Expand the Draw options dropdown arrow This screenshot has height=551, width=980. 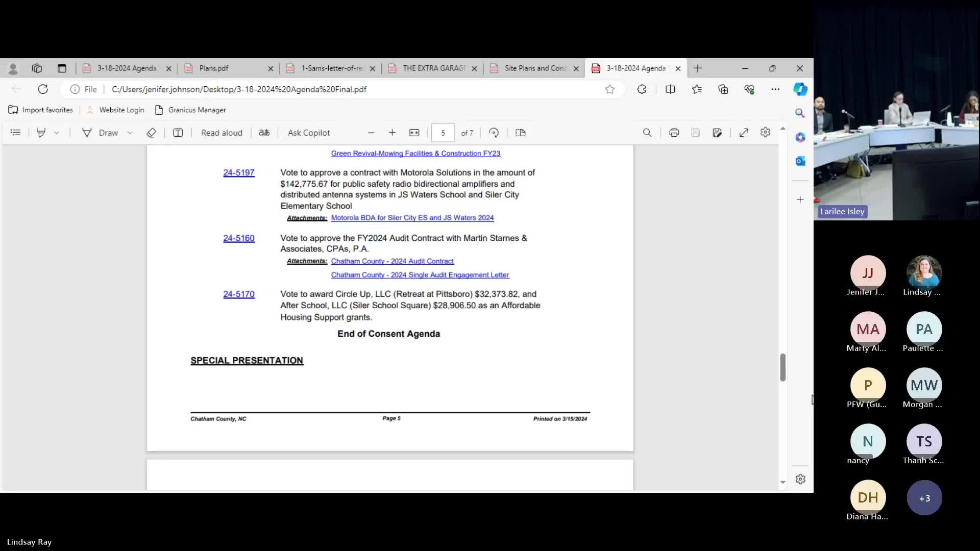[x=130, y=133]
